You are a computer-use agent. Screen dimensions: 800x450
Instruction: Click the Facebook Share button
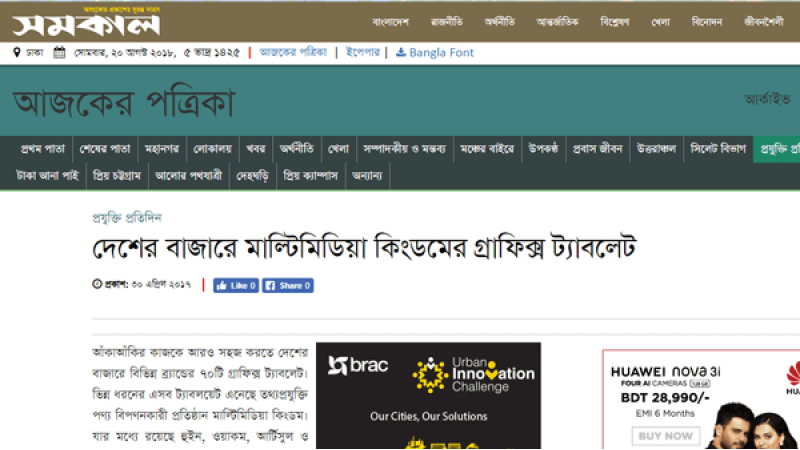(288, 285)
